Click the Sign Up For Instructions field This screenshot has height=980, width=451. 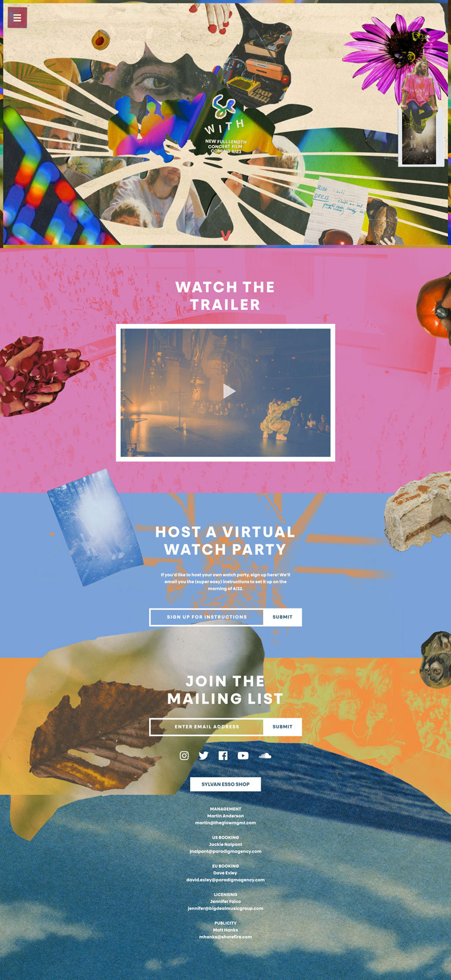(207, 617)
